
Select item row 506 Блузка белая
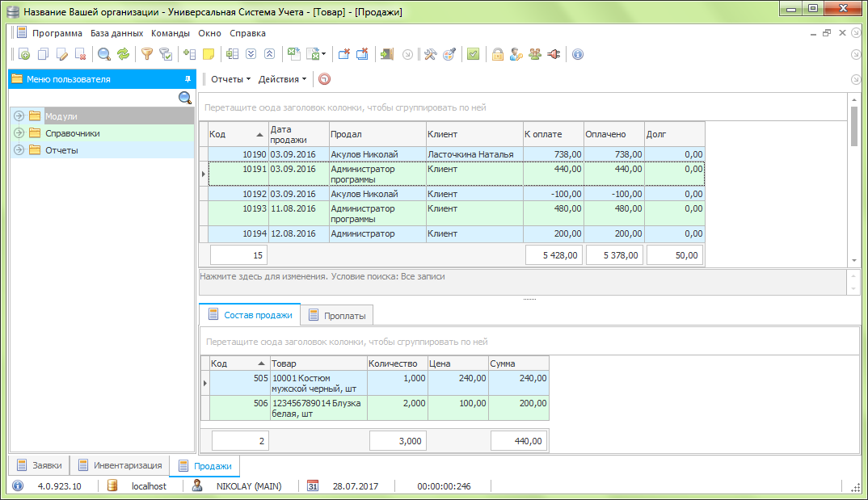pyautogui.click(x=375, y=408)
